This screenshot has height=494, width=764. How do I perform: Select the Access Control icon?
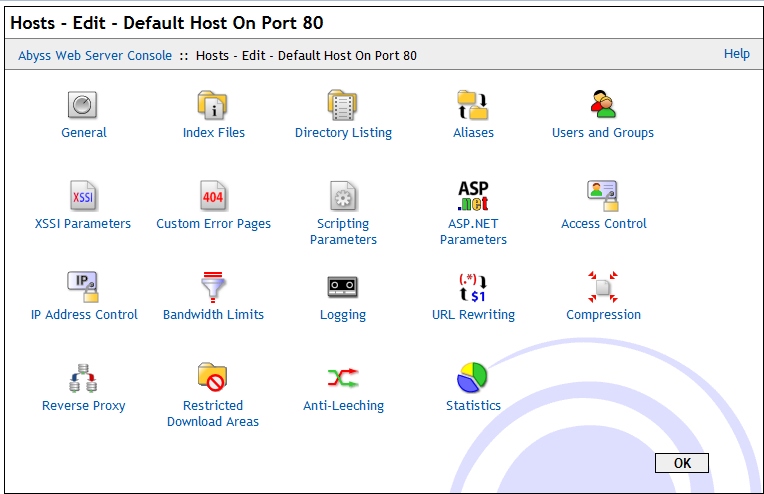pyautogui.click(x=603, y=196)
